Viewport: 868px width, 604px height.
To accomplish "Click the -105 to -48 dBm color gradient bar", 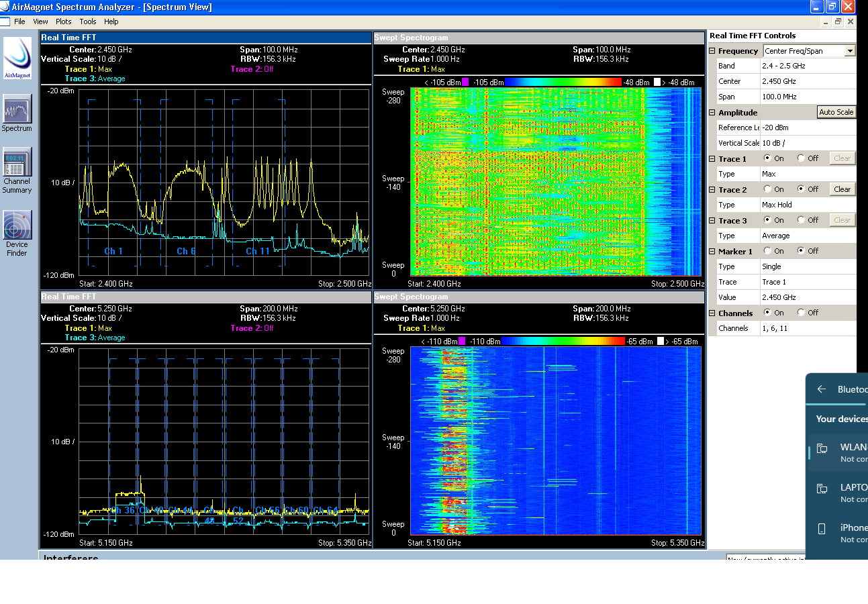I will tap(563, 82).
